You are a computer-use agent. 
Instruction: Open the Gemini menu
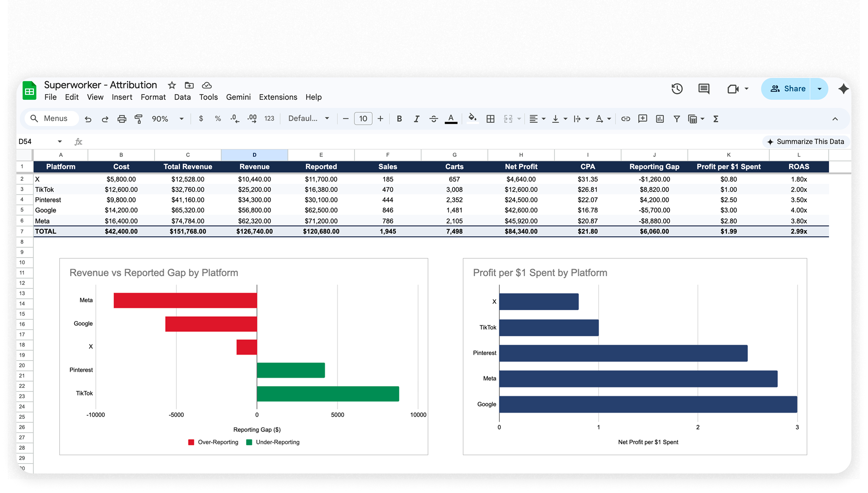(238, 97)
